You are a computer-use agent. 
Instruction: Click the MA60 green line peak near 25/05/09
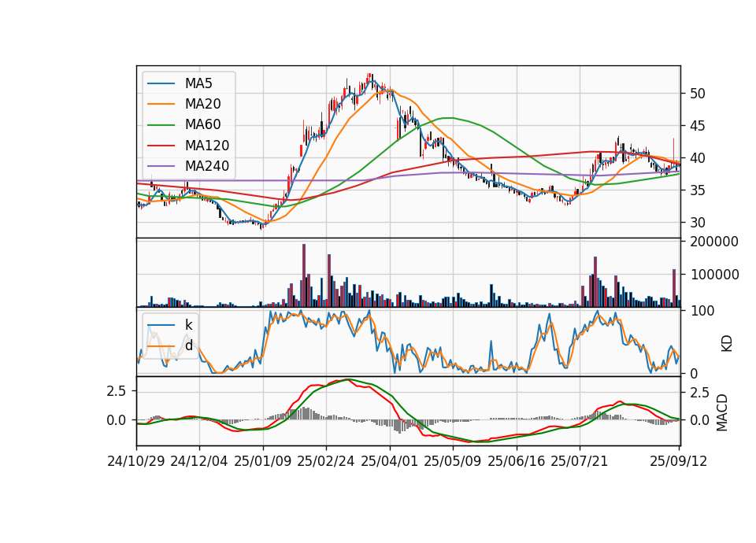[x=450, y=117]
